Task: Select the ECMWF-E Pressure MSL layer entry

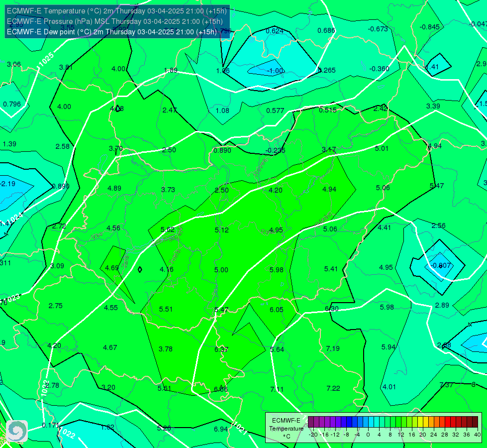Action: pyautogui.click(x=114, y=21)
